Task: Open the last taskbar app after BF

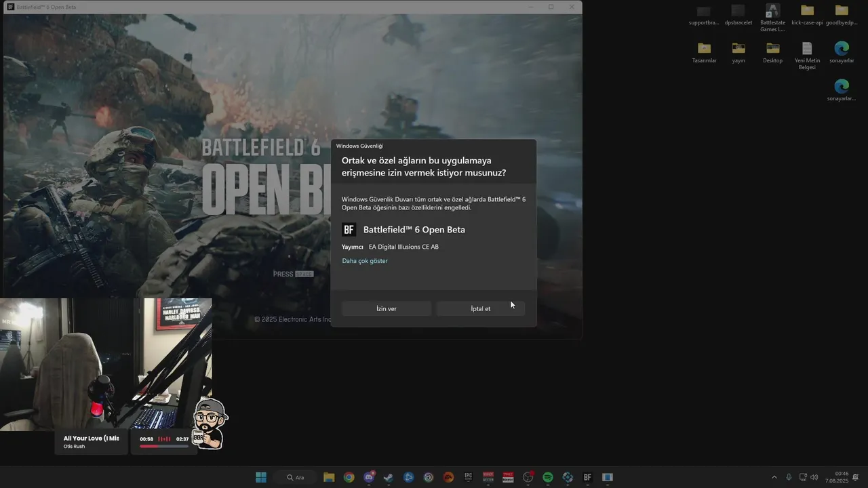Action: coord(608,477)
